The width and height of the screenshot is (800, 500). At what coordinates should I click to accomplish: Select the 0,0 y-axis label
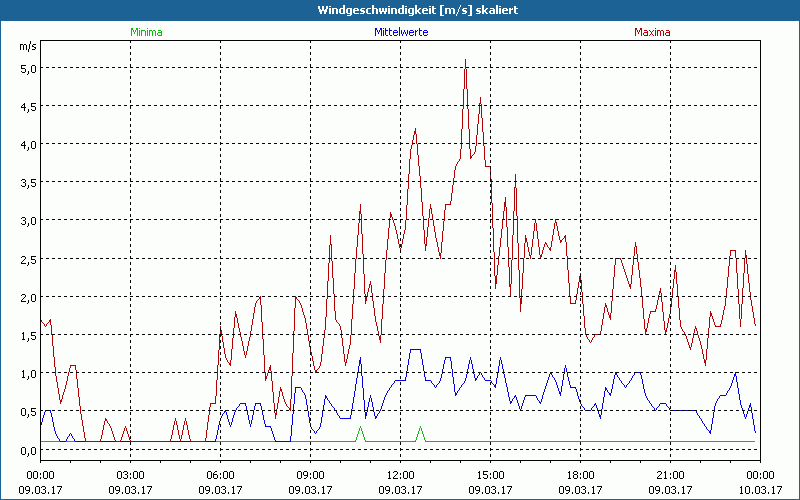tap(26, 450)
